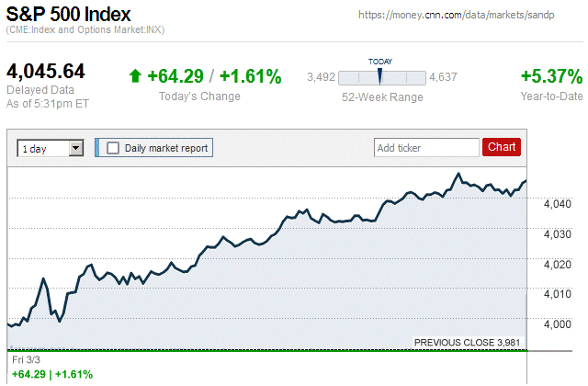The image size is (588, 386).
Task: Click the Today's Change label
Action: pos(199,96)
